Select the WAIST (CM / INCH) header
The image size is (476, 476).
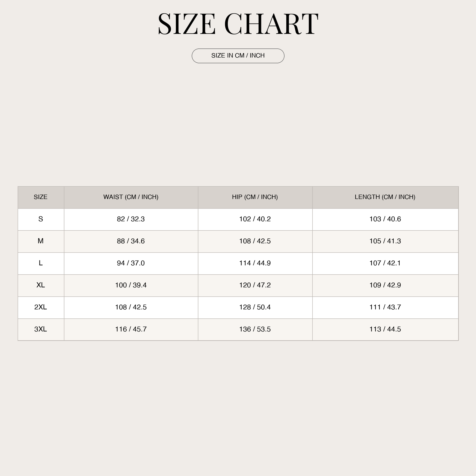(131, 197)
